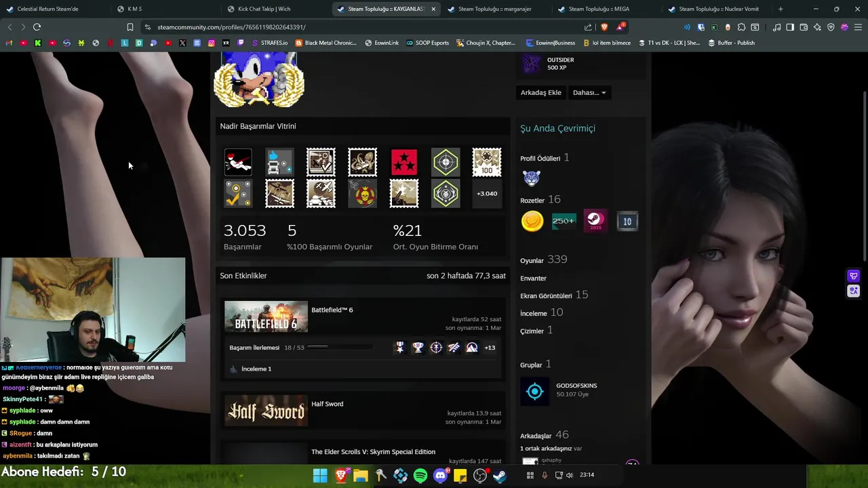The height and width of the screenshot is (488, 868).
Task: Open a new browser tab
Action: (781, 9)
